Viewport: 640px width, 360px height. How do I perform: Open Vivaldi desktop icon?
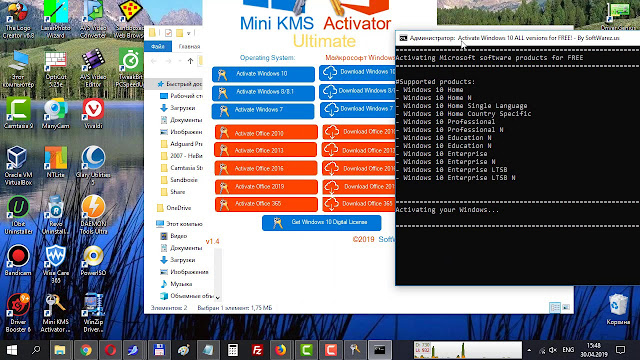tap(93, 113)
